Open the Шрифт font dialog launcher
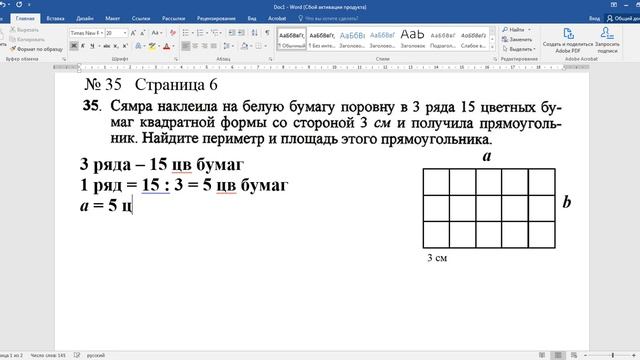The height and width of the screenshot is (360, 640). [x=176, y=59]
